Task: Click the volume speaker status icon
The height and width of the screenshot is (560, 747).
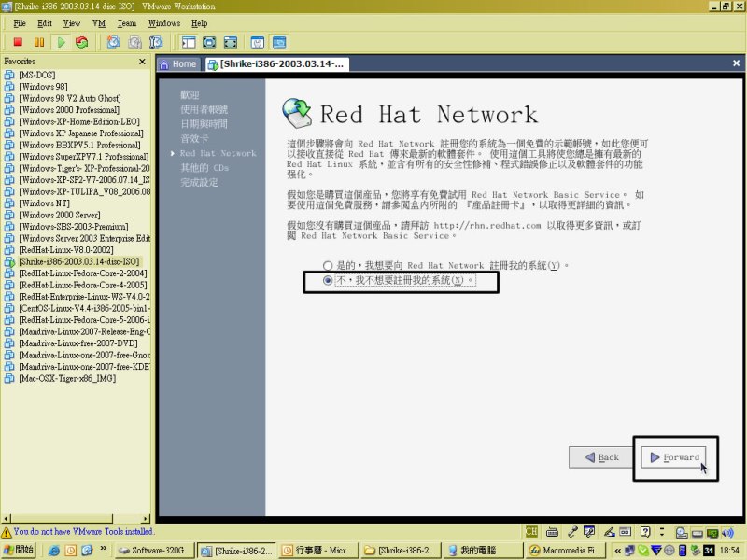Action: (727, 532)
